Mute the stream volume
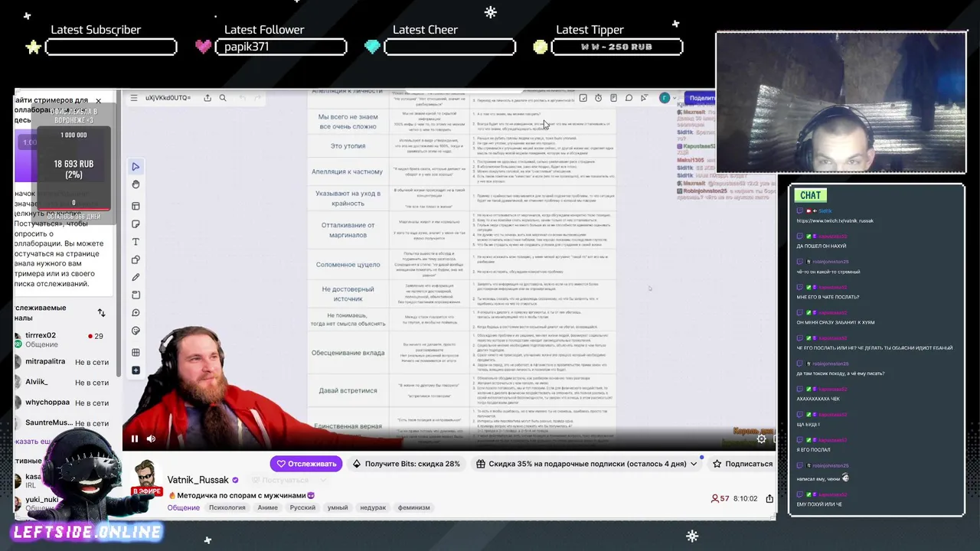The height and width of the screenshot is (551, 980). point(151,439)
